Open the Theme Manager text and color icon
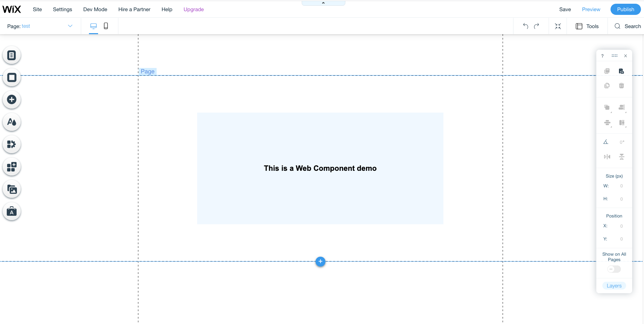 [12, 122]
